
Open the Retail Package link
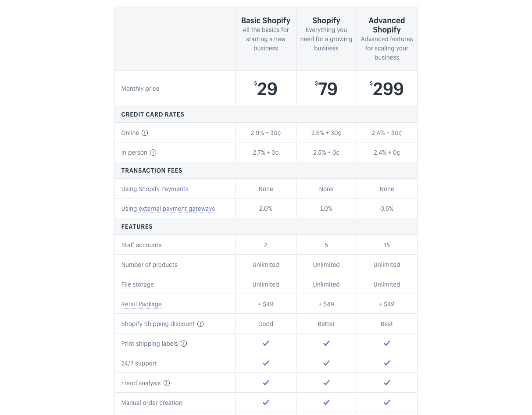point(141,304)
